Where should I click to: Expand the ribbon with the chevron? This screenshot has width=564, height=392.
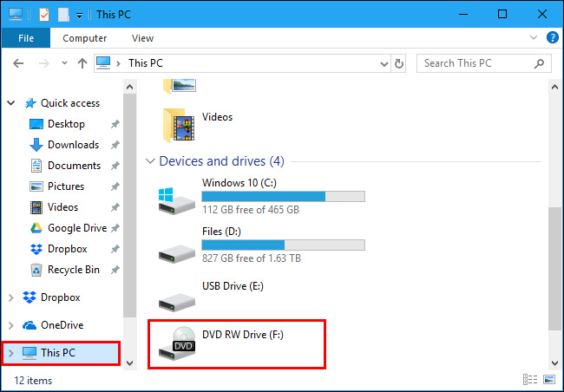[534, 37]
